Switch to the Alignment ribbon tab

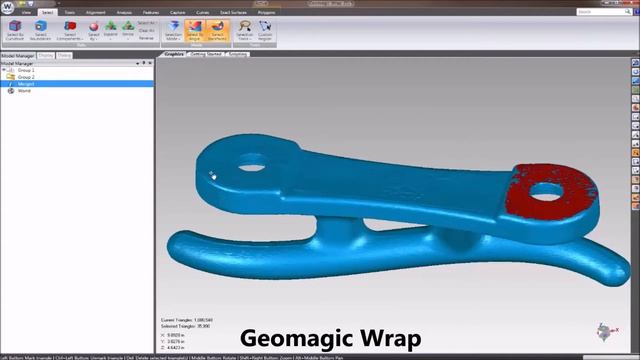point(96,13)
